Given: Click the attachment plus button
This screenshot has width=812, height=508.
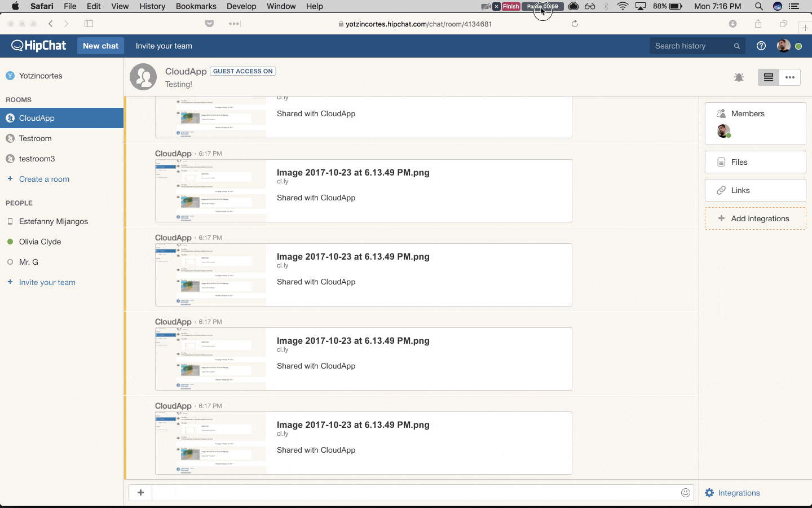Looking at the screenshot, I should click(140, 493).
